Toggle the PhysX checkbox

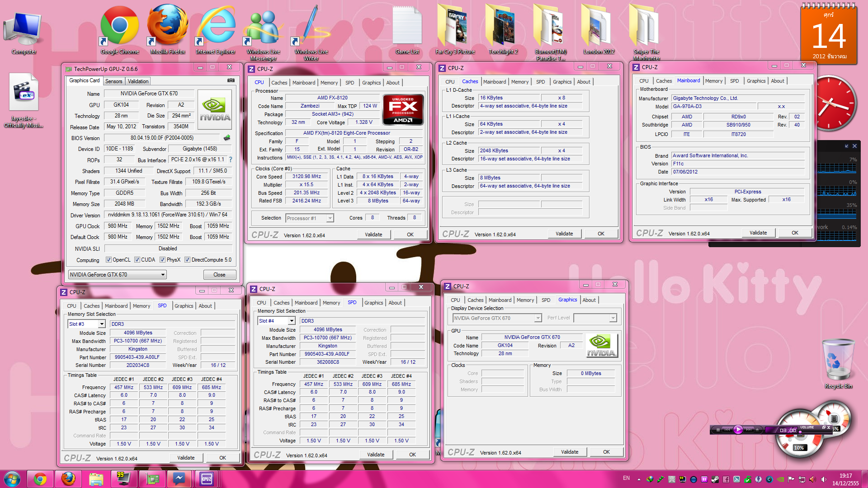point(162,260)
